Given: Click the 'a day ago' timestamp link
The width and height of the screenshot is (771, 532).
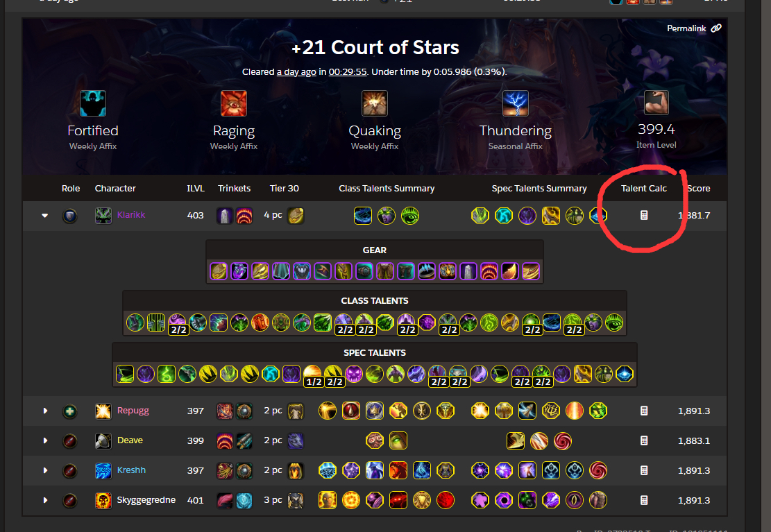Looking at the screenshot, I should point(296,71).
